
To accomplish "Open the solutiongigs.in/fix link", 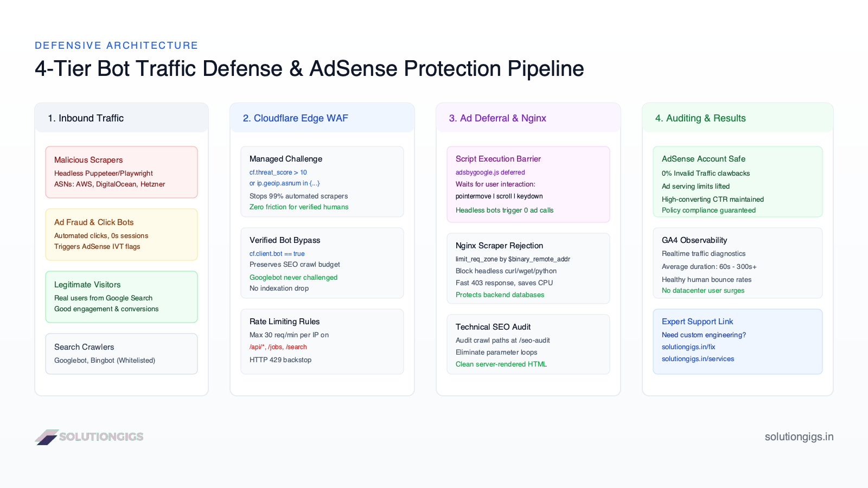I will (x=688, y=347).
